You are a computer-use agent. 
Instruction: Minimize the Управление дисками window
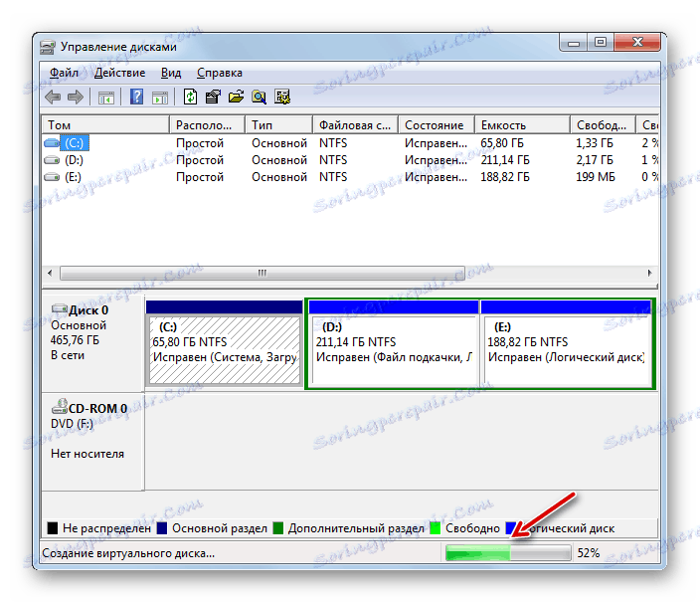click(574, 43)
